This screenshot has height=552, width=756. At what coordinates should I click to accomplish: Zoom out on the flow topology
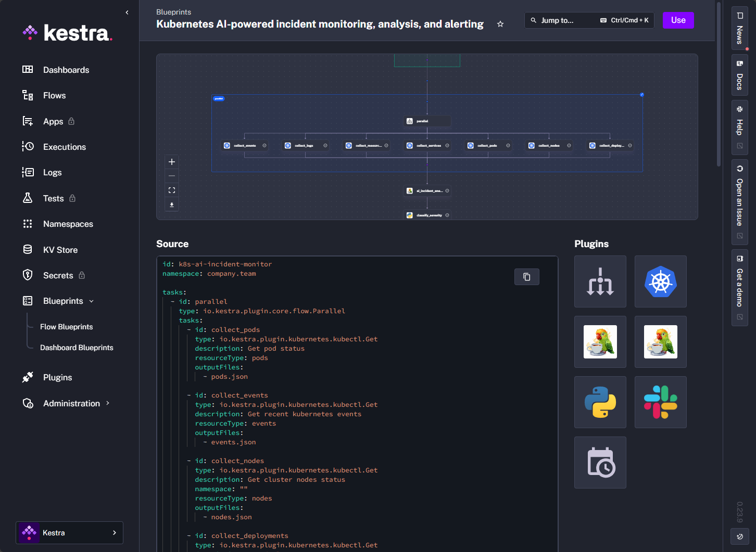(172, 176)
